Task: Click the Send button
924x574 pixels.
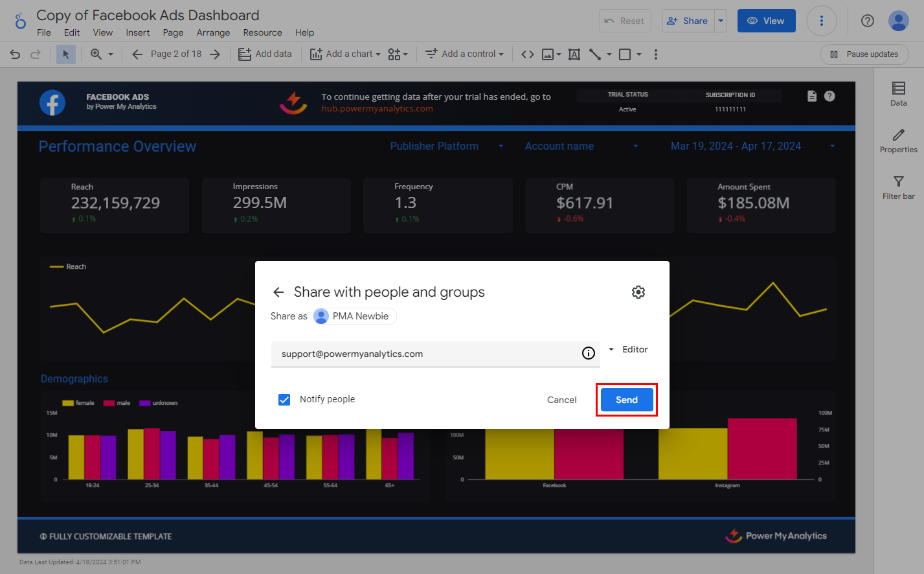Action: coord(626,400)
